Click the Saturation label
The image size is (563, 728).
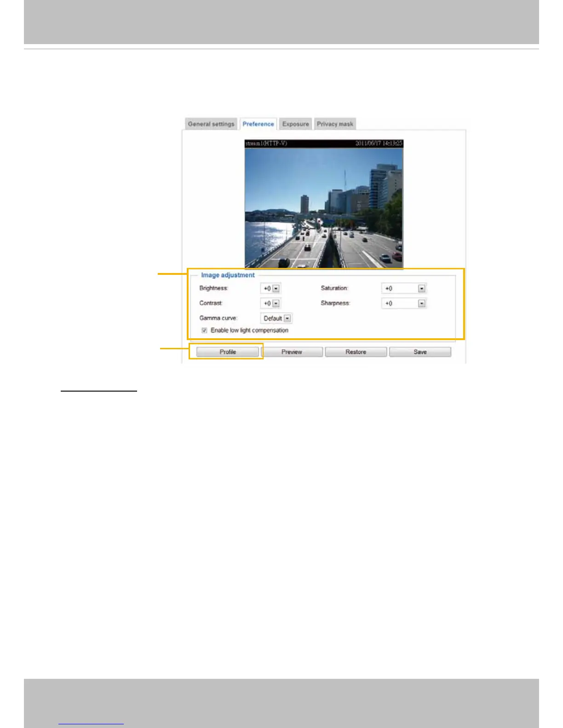(x=334, y=288)
